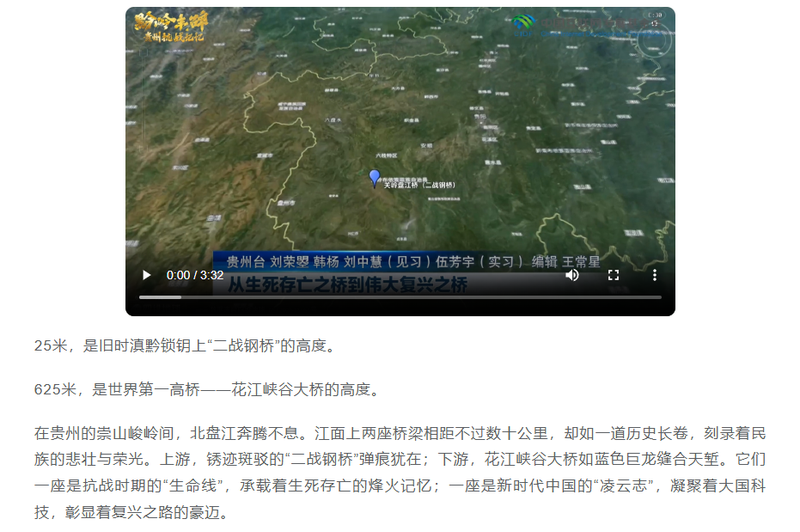This screenshot has height=532, width=800.
Task: Click paragraph beginning 在贵州的崇山峻岭间
Action: [x=400, y=472]
